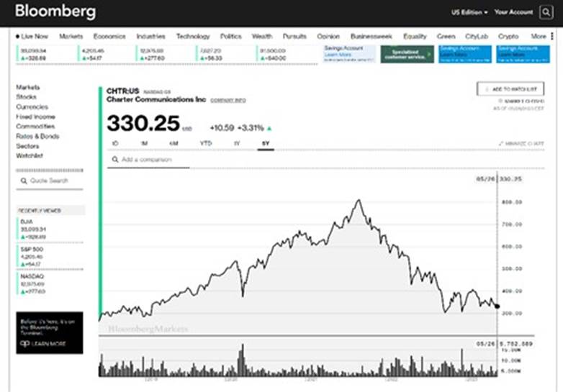The height and width of the screenshot is (392, 563).
Task: Switch chart to 1Y range
Action: [x=236, y=144]
